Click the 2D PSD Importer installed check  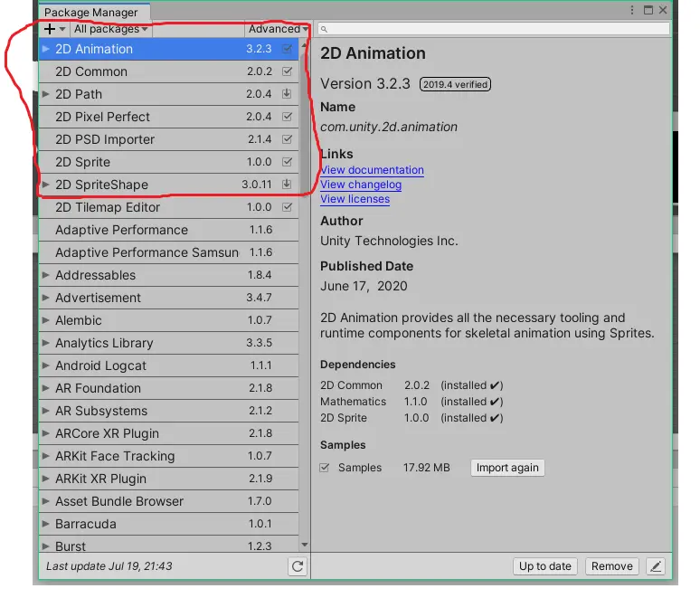click(x=287, y=139)
